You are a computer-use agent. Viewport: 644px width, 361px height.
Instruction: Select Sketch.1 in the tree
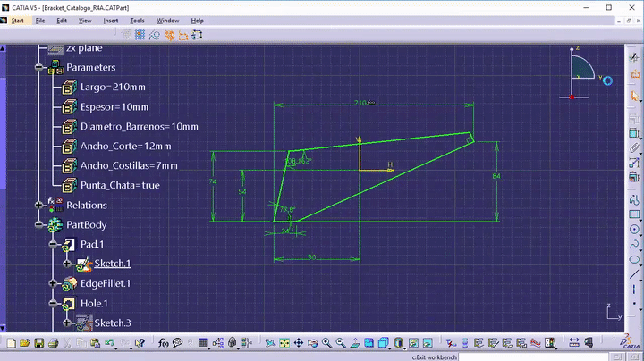click(112, 264)
